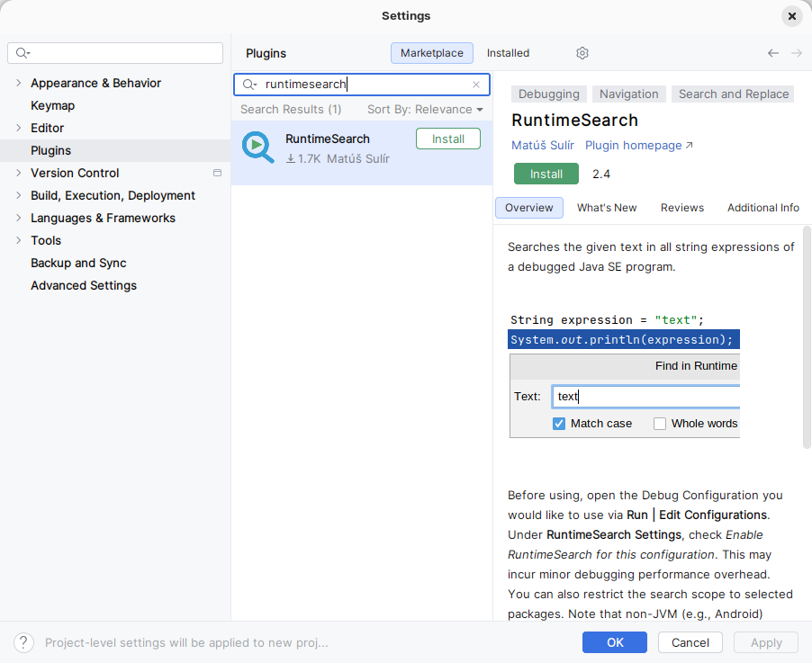Viewport: 812px width, 663px height.
Task: Focus the plugin search field containing runtimesearch
Action: tap(362, 85)
